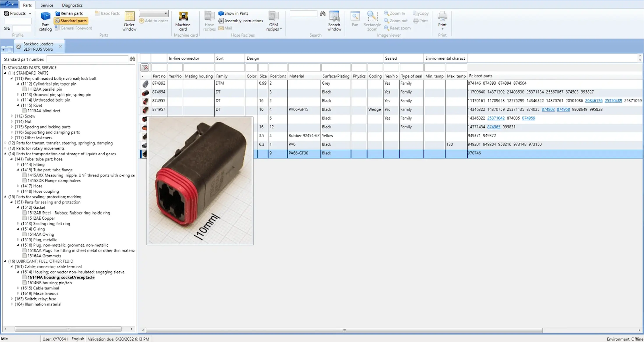Open related part link 874965
Screen dimensions: 644x342
click(x=493, y=127)
